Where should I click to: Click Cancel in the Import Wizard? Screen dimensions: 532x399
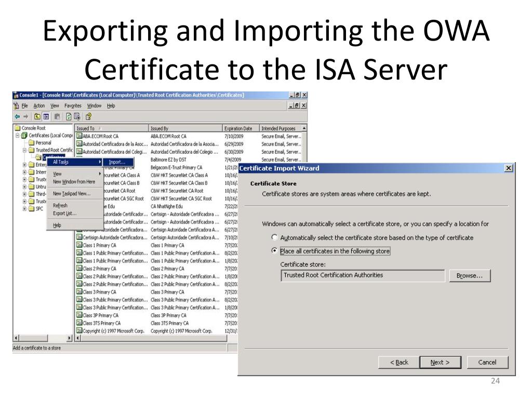(x=487, y=362)
